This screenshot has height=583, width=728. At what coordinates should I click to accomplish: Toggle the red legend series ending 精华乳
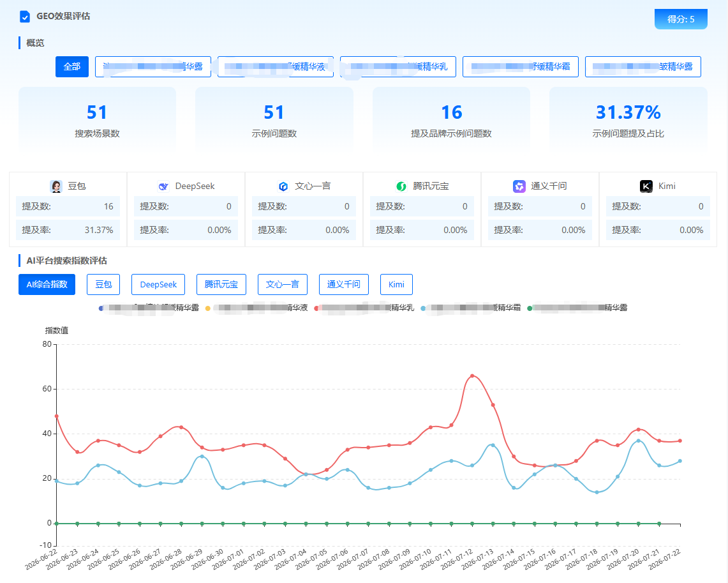[x=364, y=308]
